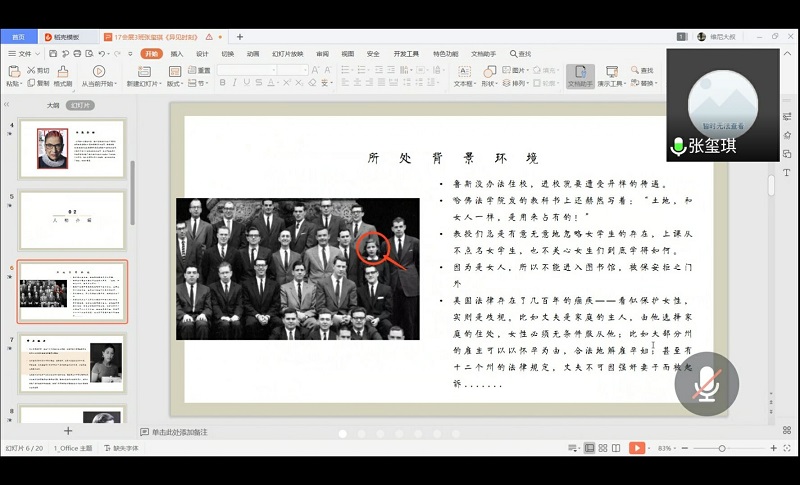Open the Animation (动画) ribbon tab
Screen dimensions: 800x485
[x=252, y=53]
